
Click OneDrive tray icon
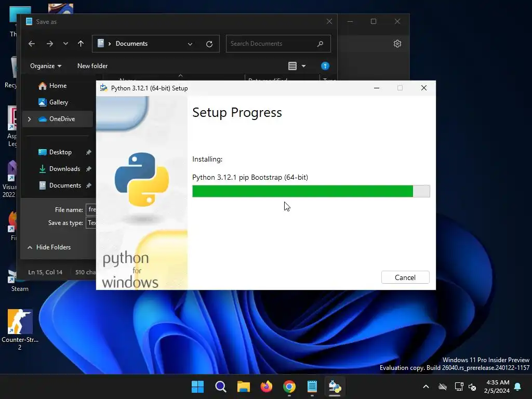(443, 387)
